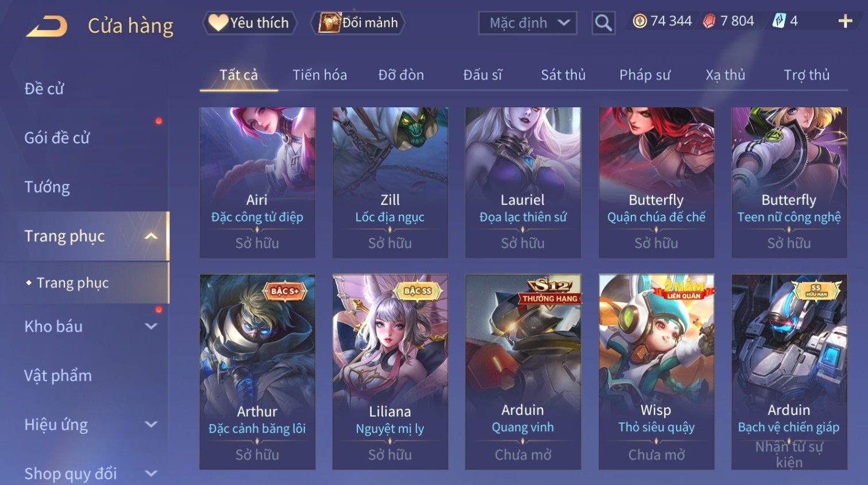Switch to the Pháp sư tab

(645, 75)
